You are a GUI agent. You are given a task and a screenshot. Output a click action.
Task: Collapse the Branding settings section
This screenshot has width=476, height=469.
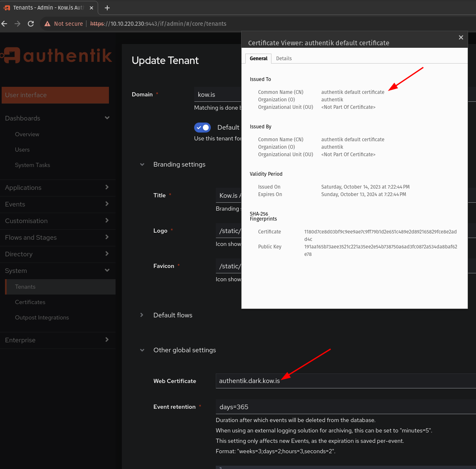142,165
